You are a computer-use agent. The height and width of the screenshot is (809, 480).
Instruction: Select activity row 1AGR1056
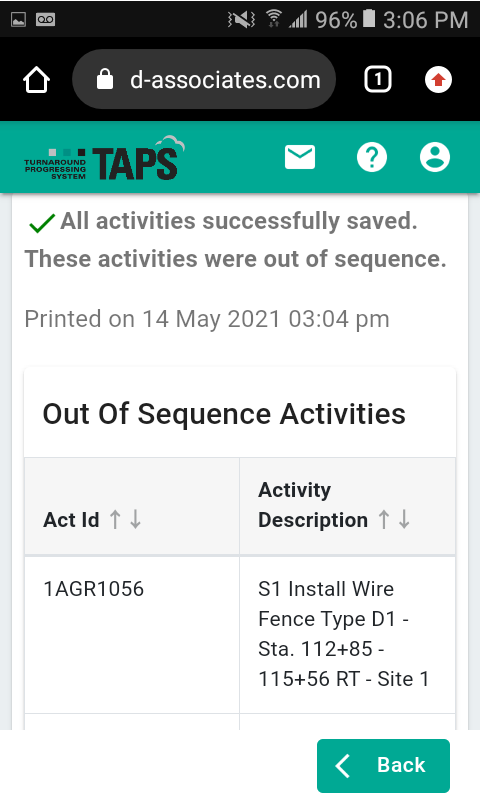pos(240,635)
